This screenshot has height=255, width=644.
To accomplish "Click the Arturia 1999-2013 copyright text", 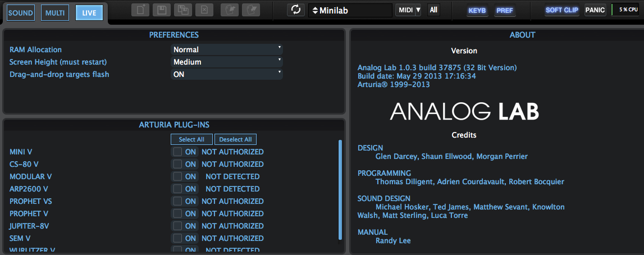I will click(394, 85).
